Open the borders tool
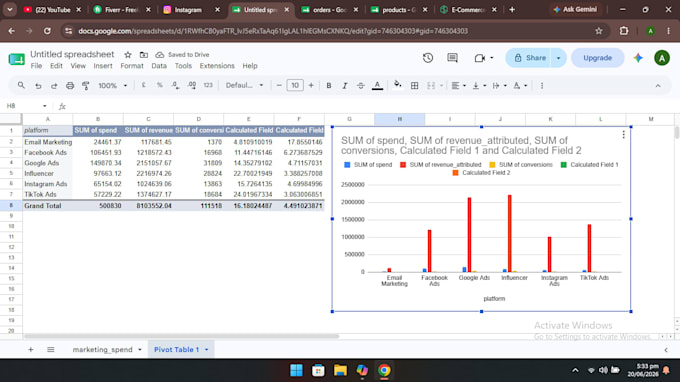This screenshot has height=382, width=680. [415, 86]
